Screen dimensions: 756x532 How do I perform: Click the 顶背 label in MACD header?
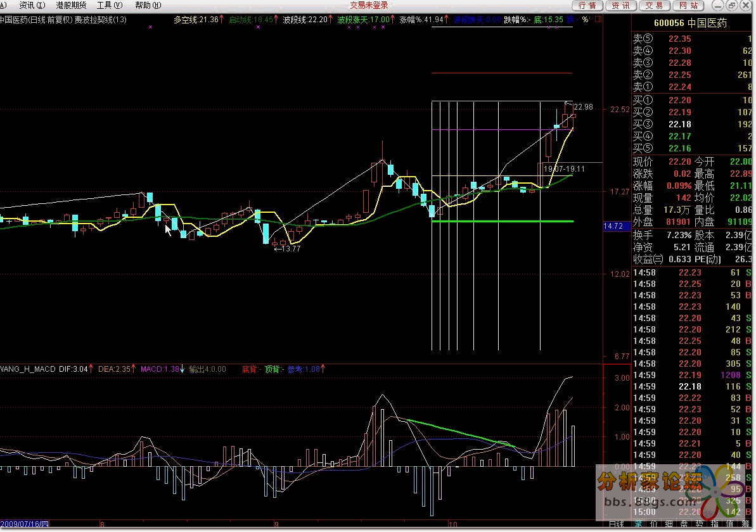point(274,369)
